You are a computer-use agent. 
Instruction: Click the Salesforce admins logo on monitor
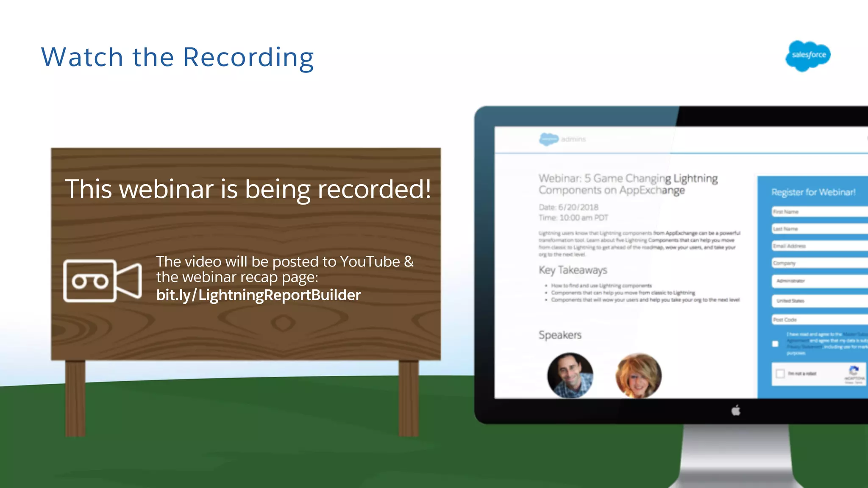tap(562, 139)
